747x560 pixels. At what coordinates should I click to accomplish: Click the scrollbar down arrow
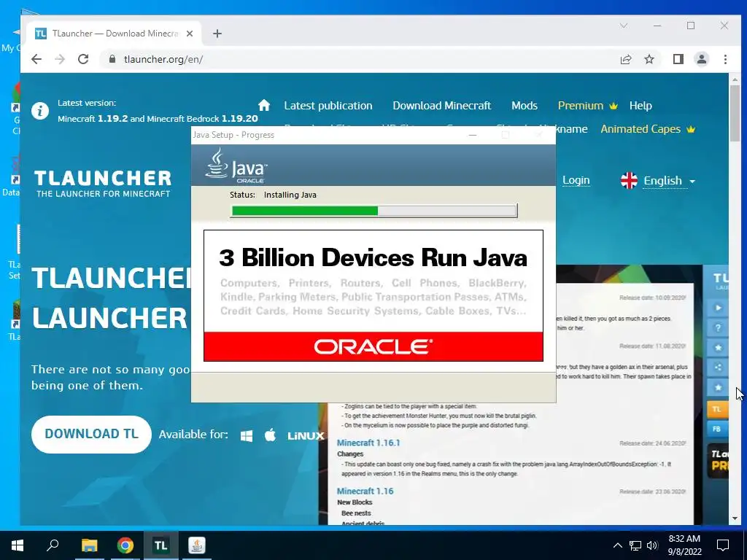point(735,518)
